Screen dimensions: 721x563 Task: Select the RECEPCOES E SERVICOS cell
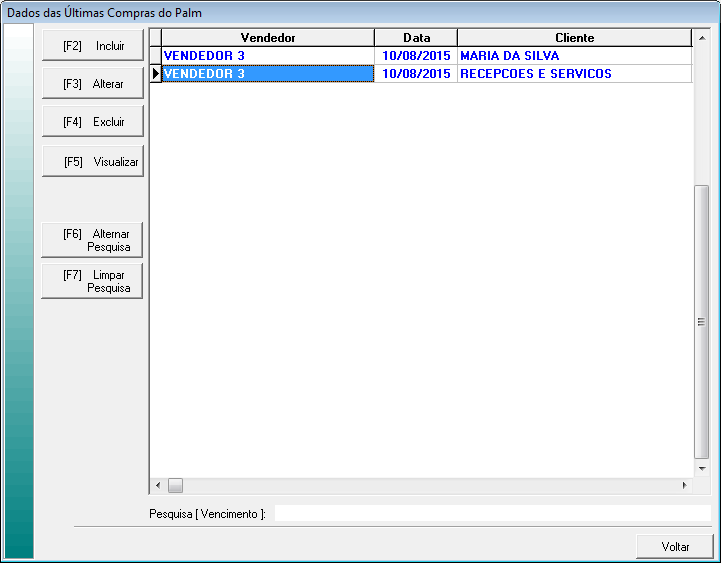coord(574,74)
